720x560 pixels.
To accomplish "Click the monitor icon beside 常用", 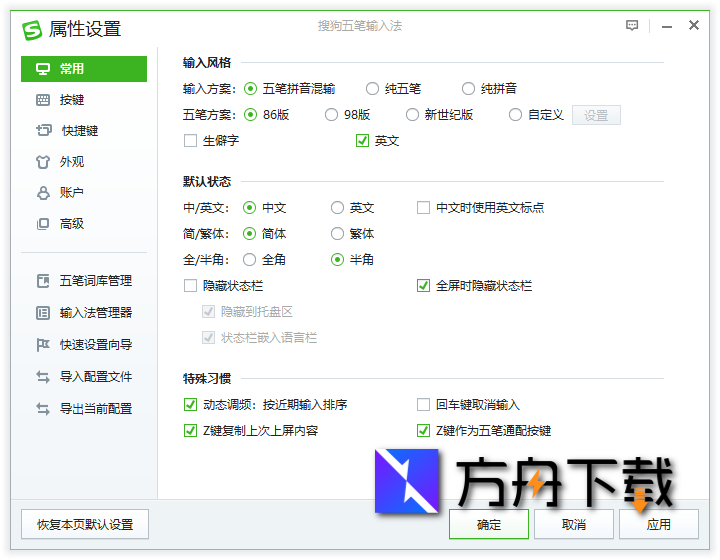I will [x=43, y=69].
